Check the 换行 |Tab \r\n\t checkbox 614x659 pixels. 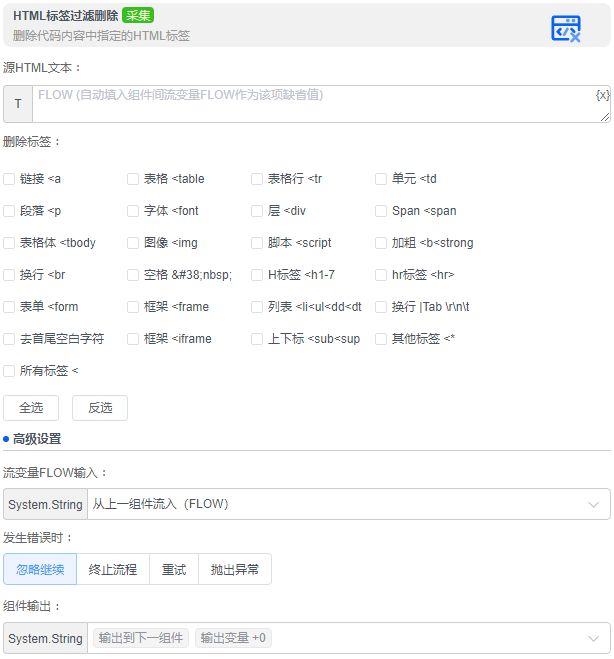[381, 307]
